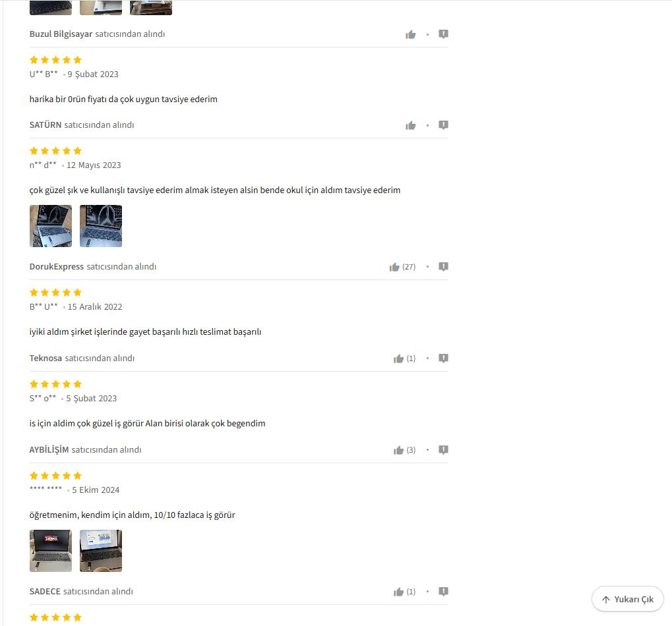The height and width of the screenshot is (626, 672).
Task: Open first laptop photo in 12 Mayıs review
Action: [x=51, y=226]
